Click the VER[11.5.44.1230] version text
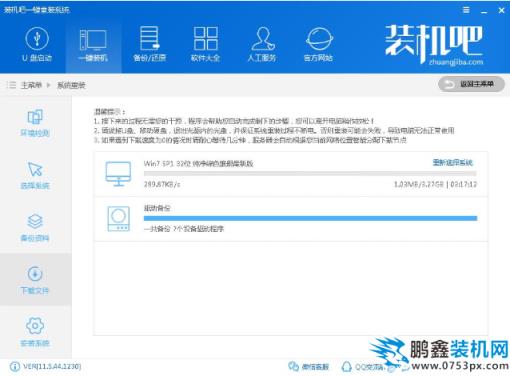510x376 pixels. coord(52,367)
